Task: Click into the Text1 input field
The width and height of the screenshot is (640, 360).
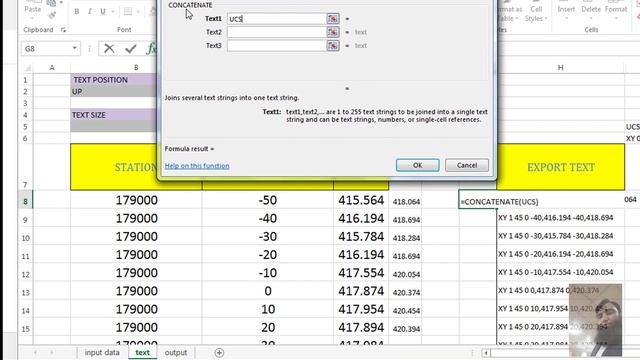Action: pyautogui.click(x=277, y=19)
